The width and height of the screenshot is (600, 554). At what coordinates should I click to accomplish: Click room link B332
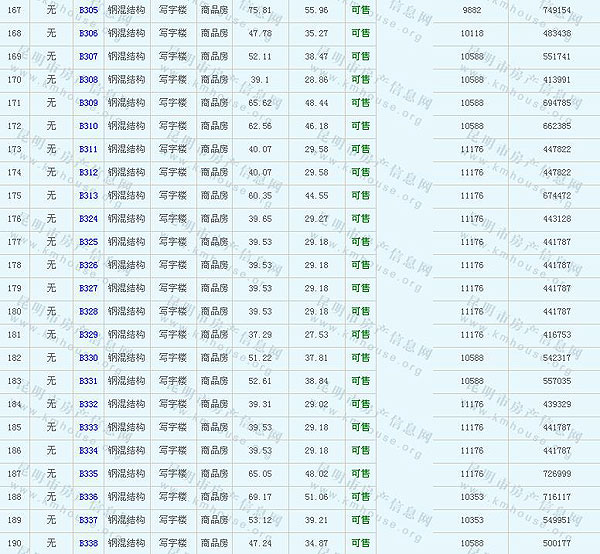tap(88, 404)
